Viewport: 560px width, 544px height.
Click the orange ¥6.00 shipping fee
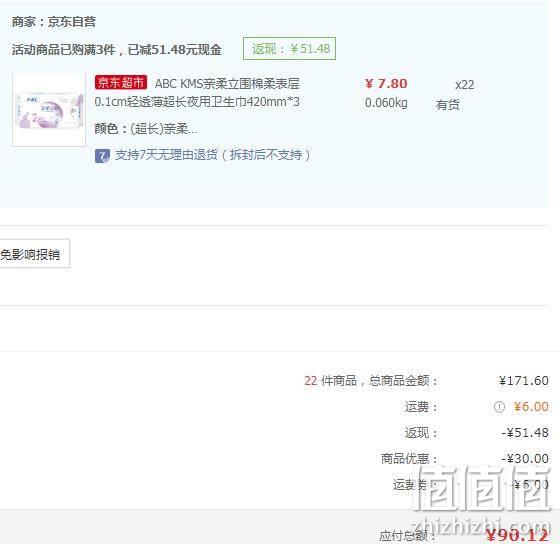coord(531,407)
